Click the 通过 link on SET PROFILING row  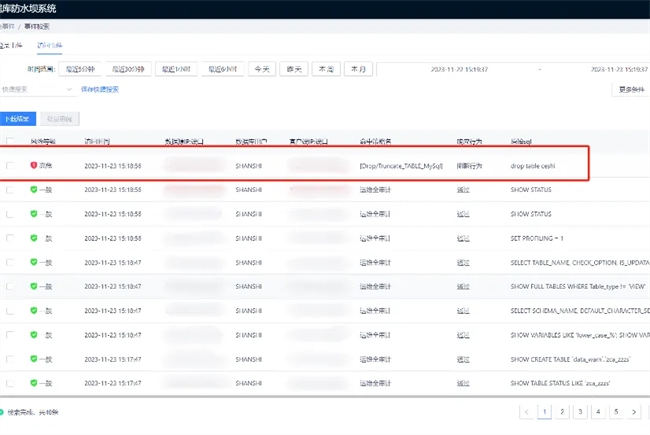click(463, 238)
